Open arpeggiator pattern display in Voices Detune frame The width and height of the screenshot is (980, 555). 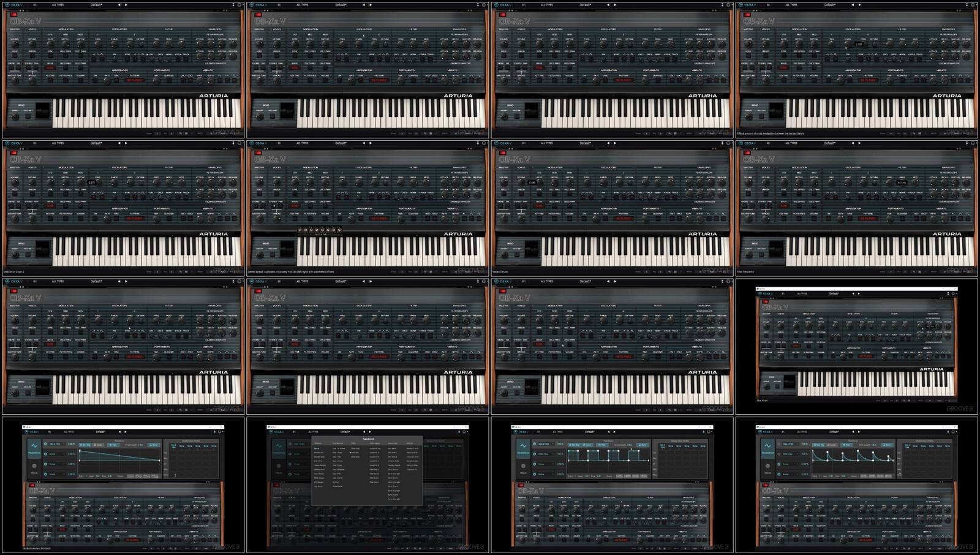(623, 219)
